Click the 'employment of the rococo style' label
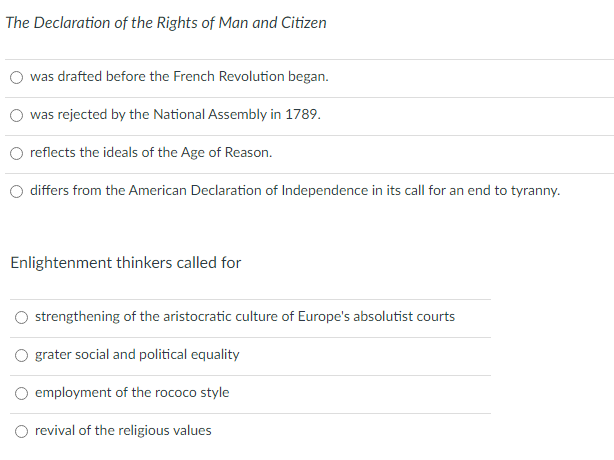The image size is (614, 460). [x=132, y=392]
